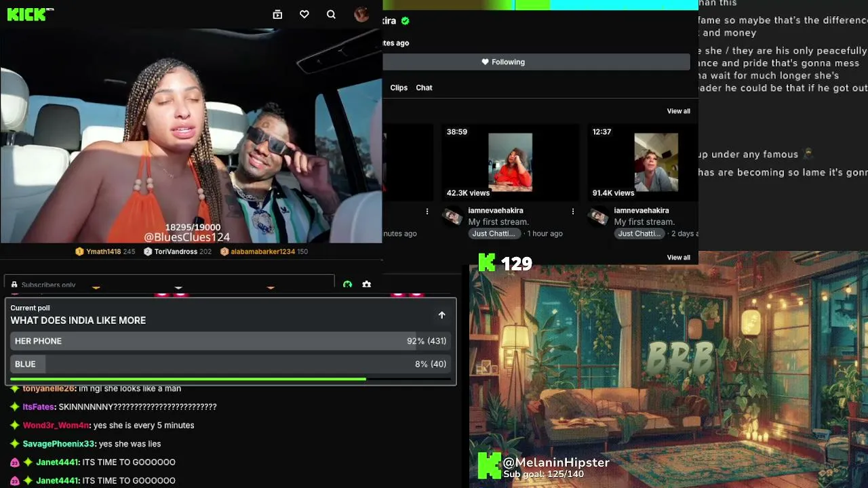This screenshot has width=868, height=488.
Task: Click the green badge beside Wond3r_Wom4n
Action: click(x=14, y=425)
